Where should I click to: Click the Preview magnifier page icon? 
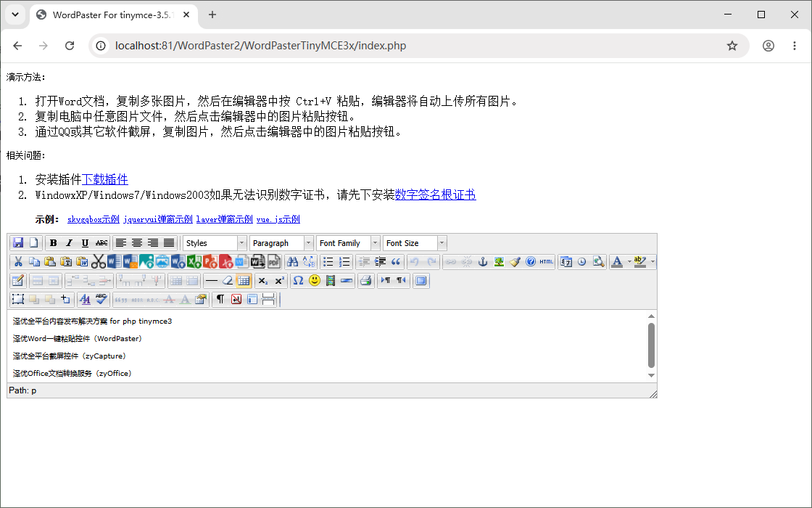coord(598,262)
